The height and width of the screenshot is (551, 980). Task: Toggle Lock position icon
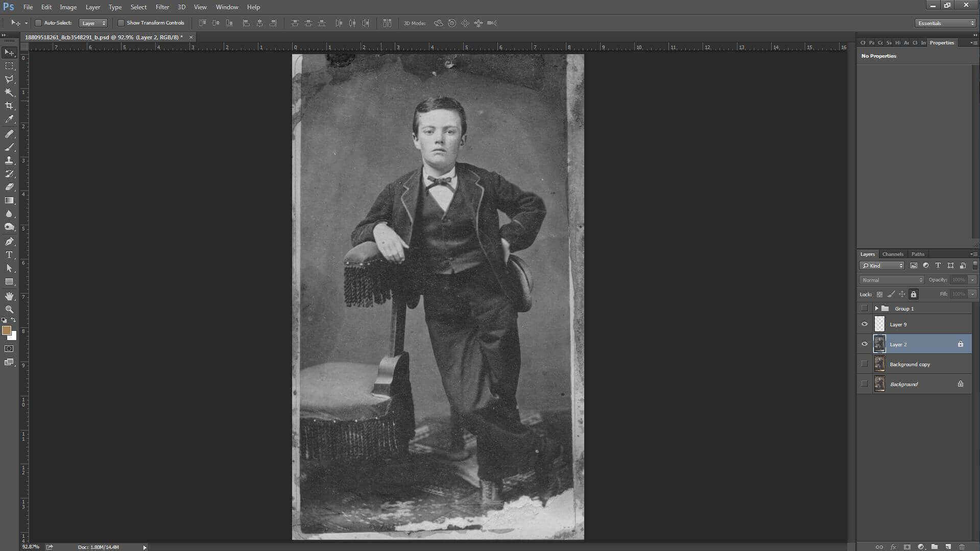pyautogui.click(x=902, y=294)
